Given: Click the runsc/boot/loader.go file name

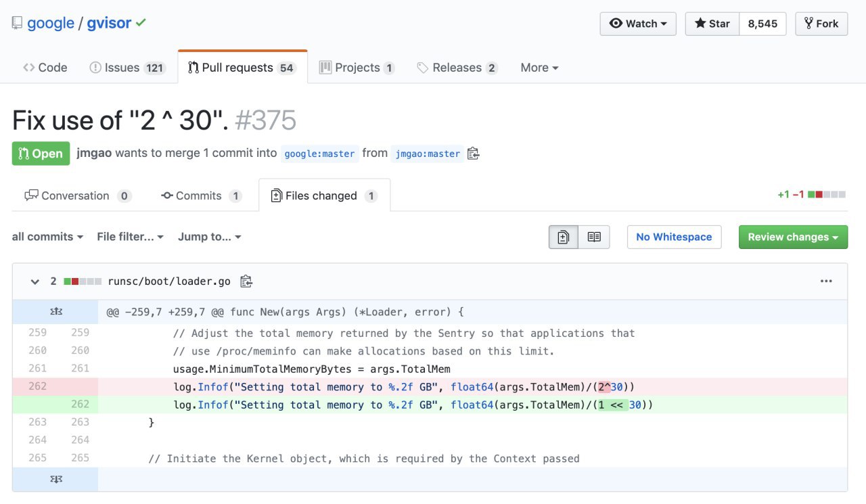Looking at the screenshot, I should tap(169, 281).
